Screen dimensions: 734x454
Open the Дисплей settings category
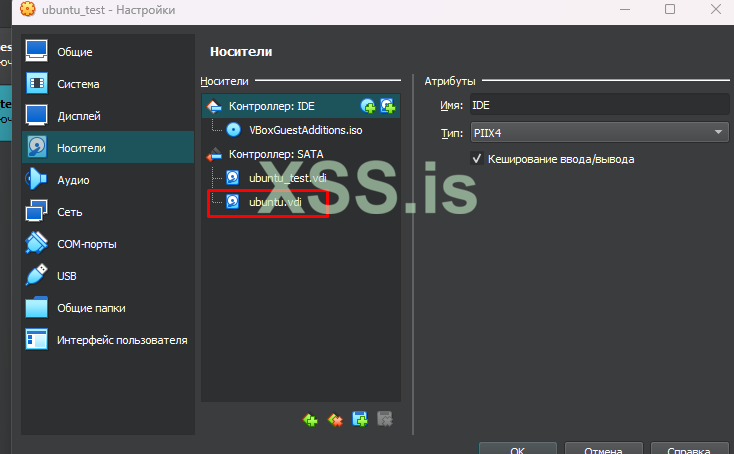coord(108,116)
